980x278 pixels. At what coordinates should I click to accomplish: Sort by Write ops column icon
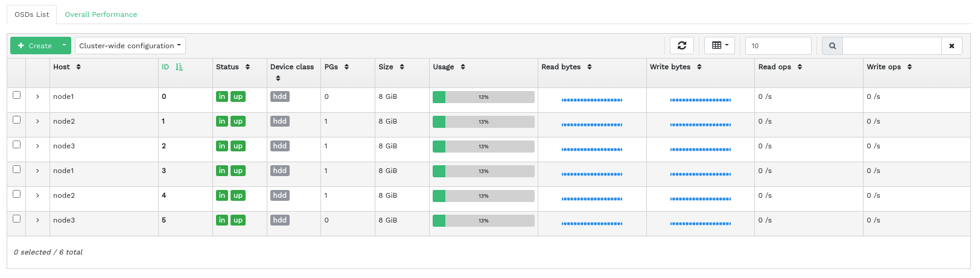click(909, 67)
